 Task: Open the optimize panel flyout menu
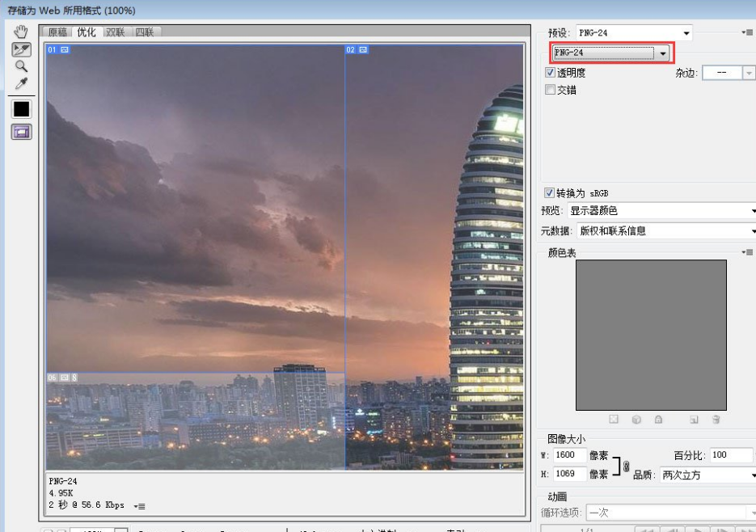click(x=745, y=32)
